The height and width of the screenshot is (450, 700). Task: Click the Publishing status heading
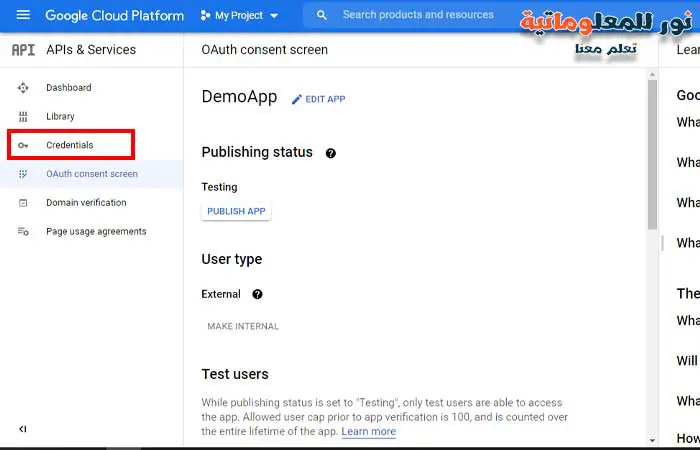[257, 152]
